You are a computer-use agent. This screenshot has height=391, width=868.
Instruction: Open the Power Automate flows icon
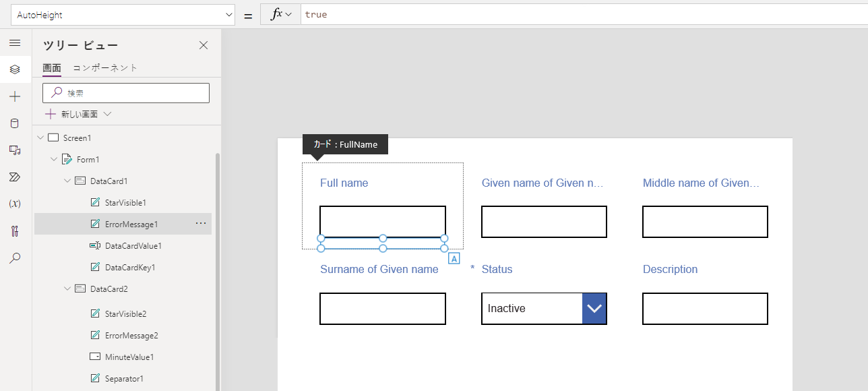tap(15, 177)
